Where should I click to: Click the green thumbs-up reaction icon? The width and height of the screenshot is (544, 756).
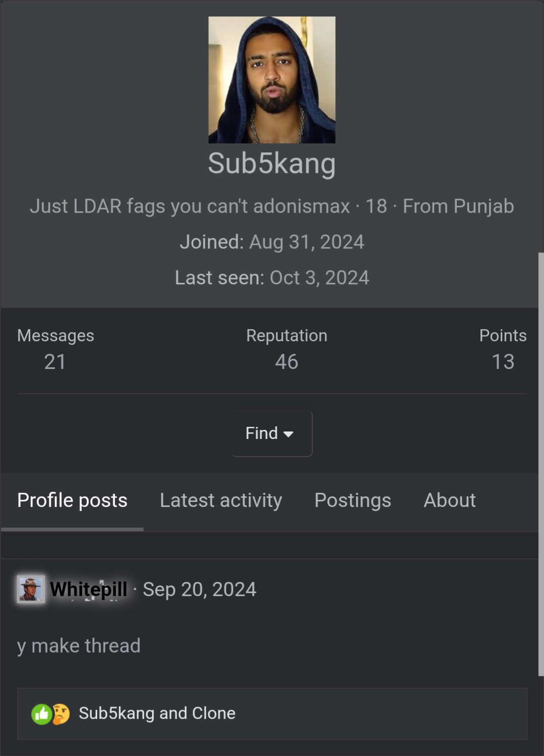[41, 714]
